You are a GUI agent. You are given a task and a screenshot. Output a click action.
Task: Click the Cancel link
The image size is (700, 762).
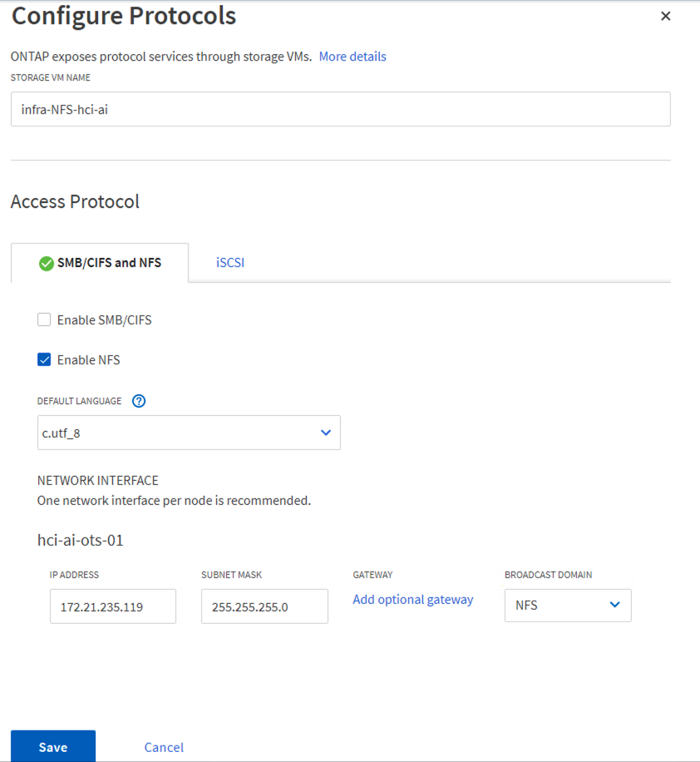(x=164, y=747)
